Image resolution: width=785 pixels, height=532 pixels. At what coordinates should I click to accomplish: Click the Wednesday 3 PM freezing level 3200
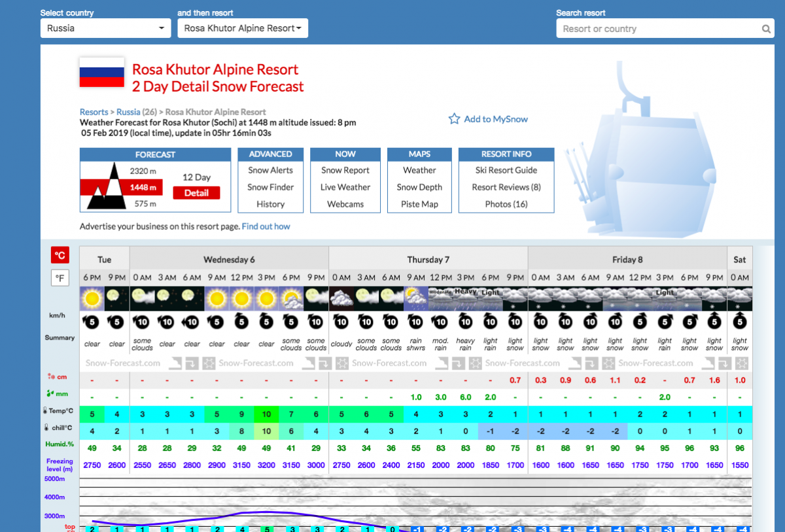(x=266, y=465)
